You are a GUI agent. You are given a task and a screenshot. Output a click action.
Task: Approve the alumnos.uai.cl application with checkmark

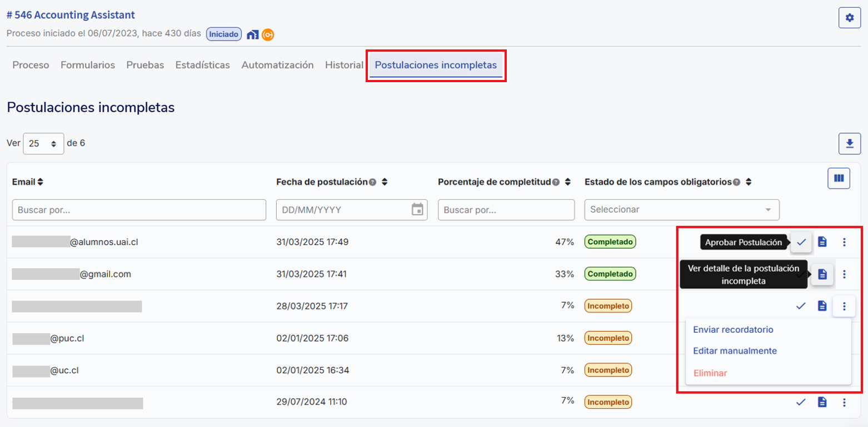click(x=801, y=242)
